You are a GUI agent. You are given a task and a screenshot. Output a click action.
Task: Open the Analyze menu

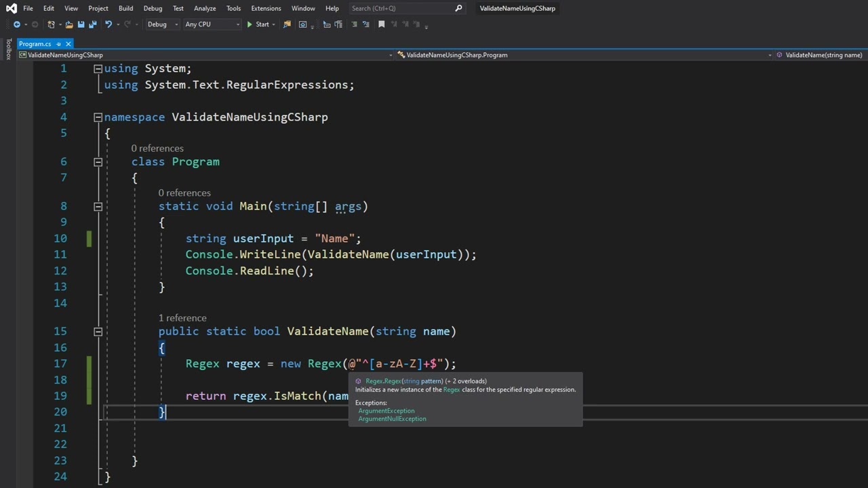[x=205, y=8]
